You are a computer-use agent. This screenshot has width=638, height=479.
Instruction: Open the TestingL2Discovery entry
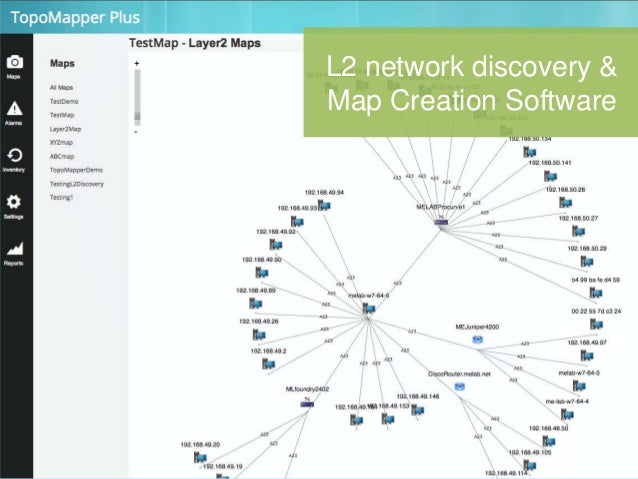tap(76, 184)
